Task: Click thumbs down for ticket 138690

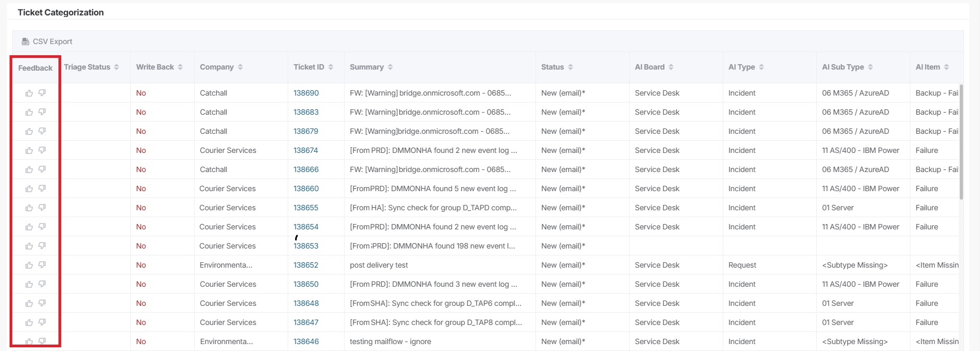Action: [x=42, y=93]
